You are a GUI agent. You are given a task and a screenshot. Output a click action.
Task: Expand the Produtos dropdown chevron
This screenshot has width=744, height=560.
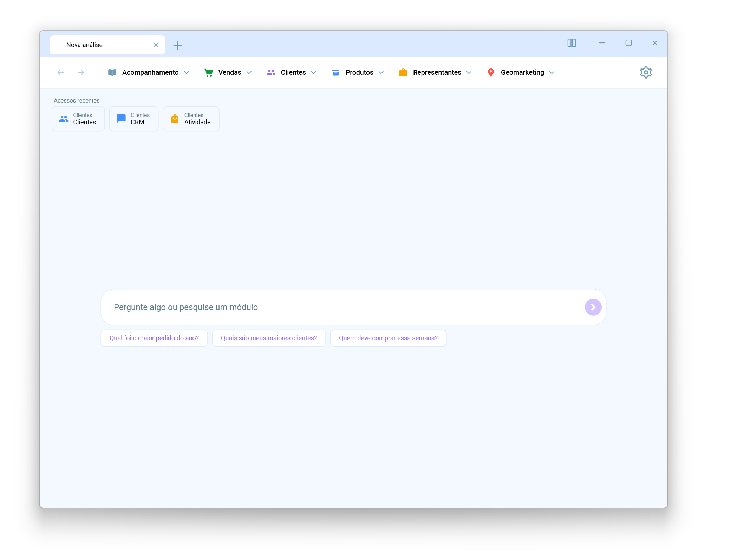[x=381, y=73]
